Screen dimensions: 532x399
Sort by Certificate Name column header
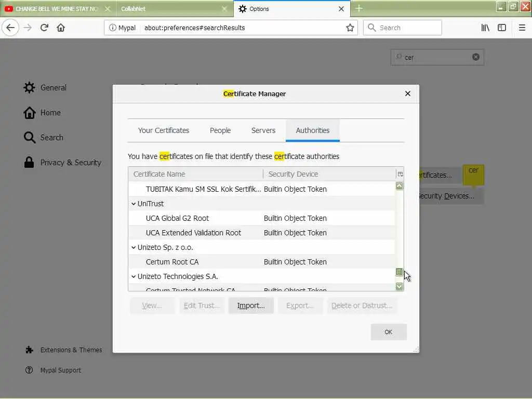tap(195, 174)
